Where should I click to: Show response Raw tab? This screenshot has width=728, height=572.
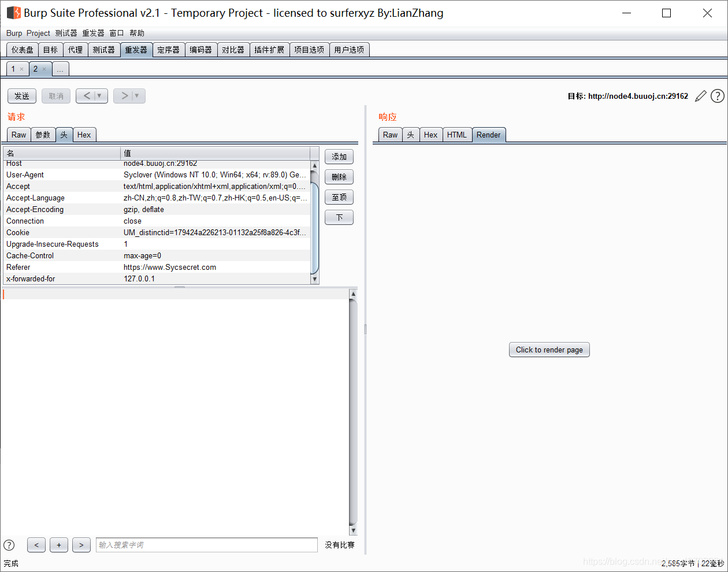391,135
